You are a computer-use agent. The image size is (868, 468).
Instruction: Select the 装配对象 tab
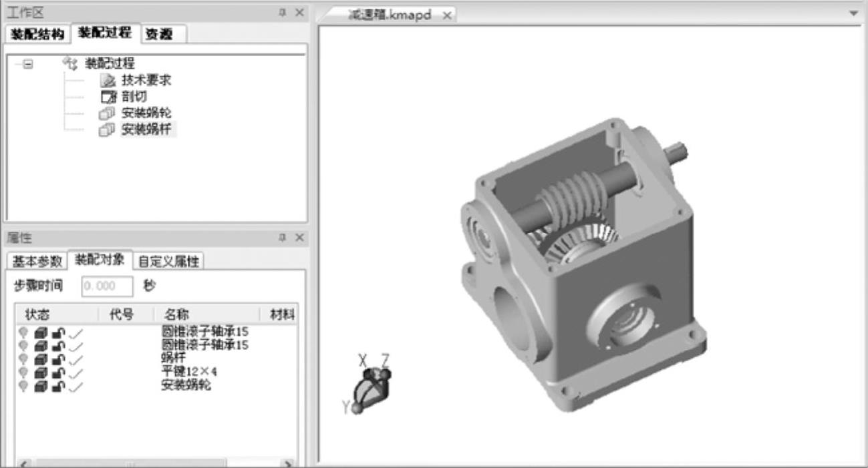coord(100,260)
